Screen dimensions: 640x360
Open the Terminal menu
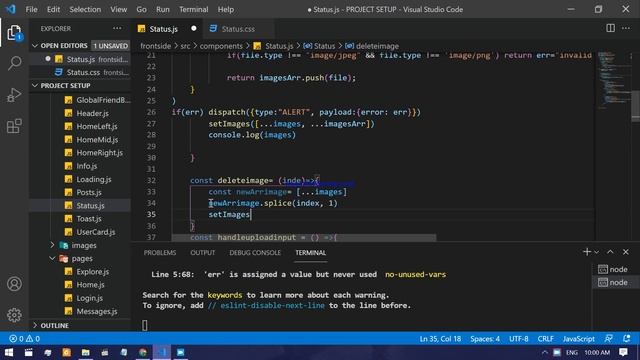193,9
